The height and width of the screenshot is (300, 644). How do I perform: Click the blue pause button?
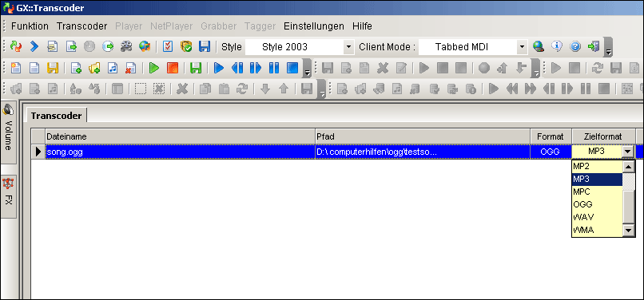click(x=274, y=68)
